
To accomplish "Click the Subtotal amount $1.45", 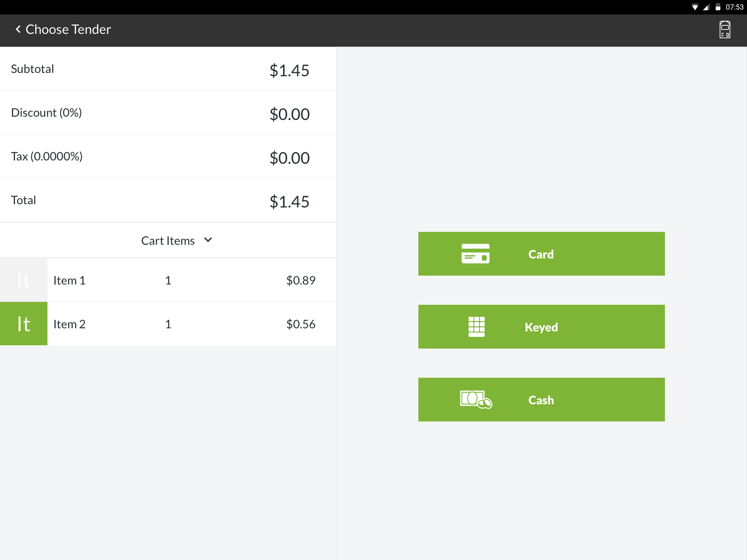I will point(289,71).
